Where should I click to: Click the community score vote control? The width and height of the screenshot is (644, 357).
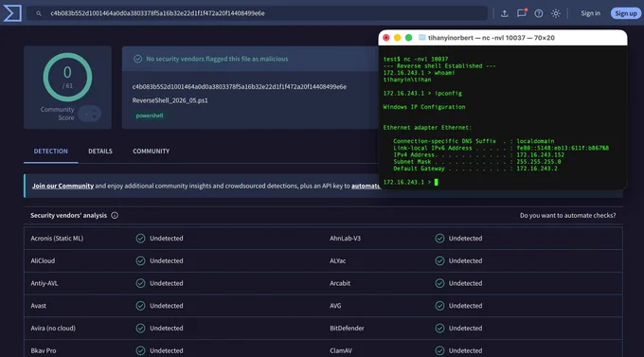point(90,114)
